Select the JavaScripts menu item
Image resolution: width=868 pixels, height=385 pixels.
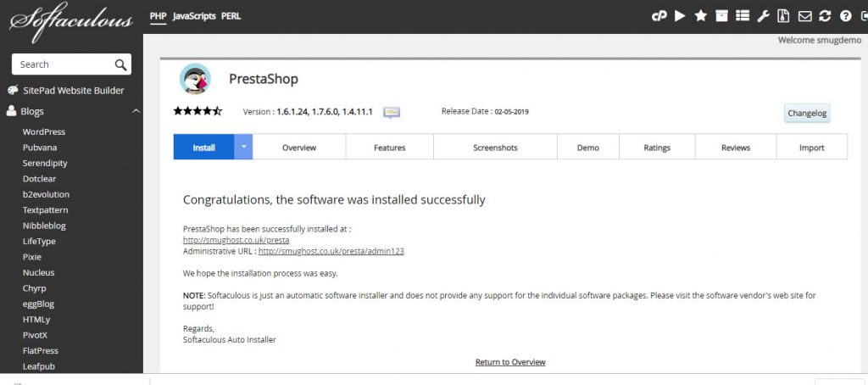(194, 16)
